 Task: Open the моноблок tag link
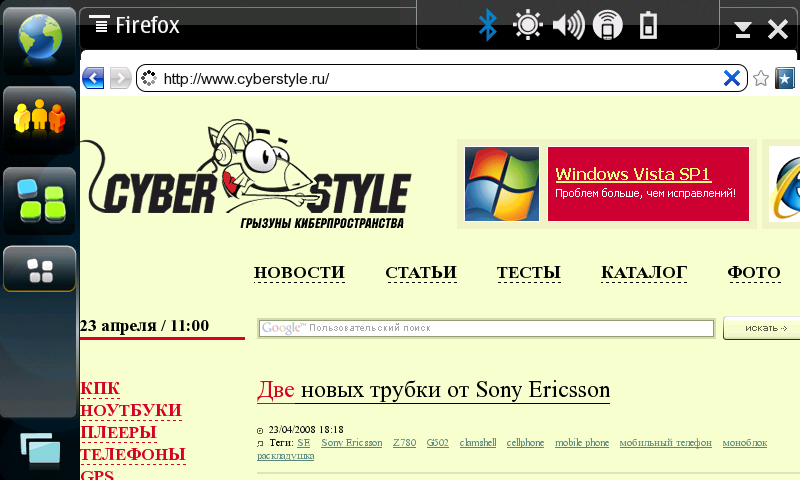[x=744, y=443]
